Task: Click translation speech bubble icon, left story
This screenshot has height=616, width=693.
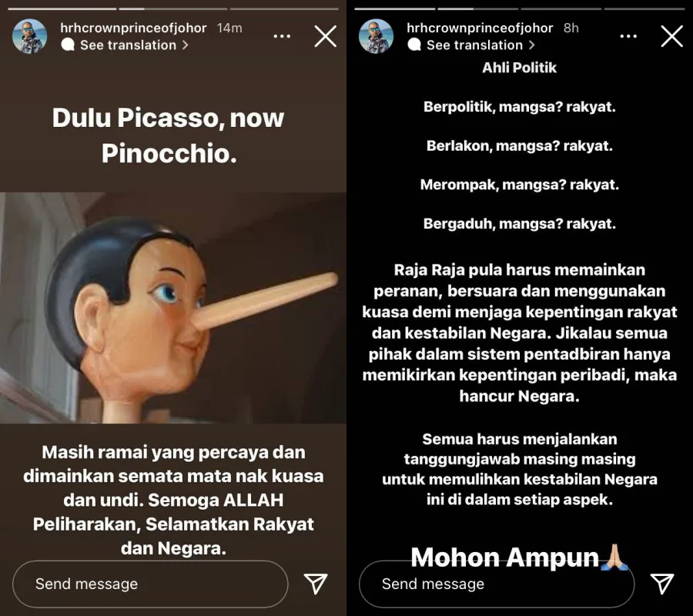Action: (68, 45)
